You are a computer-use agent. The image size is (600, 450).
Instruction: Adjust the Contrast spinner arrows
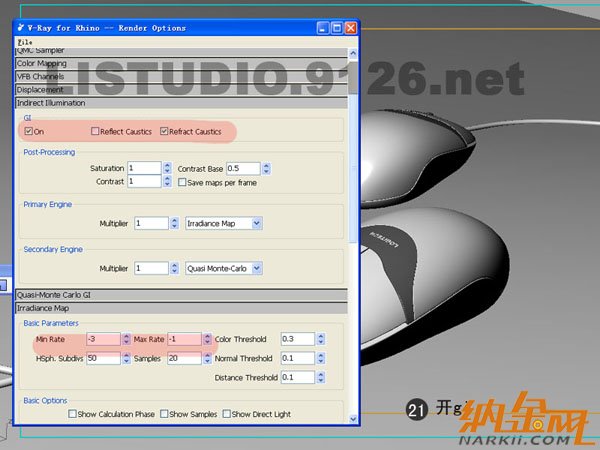167,181
